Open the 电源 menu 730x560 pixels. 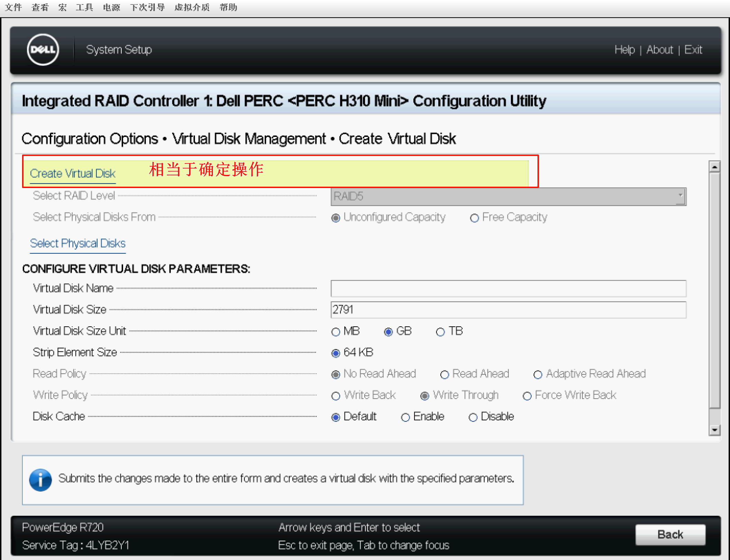click(111, 7)
